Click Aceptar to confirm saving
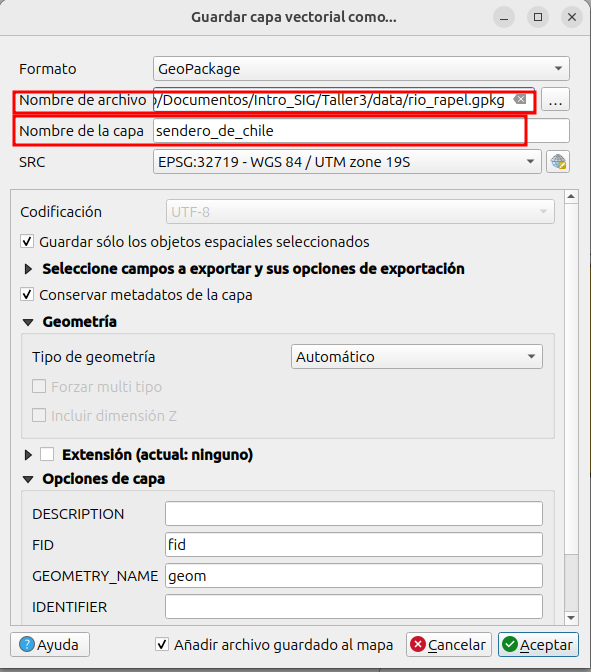 click(538, 644)
